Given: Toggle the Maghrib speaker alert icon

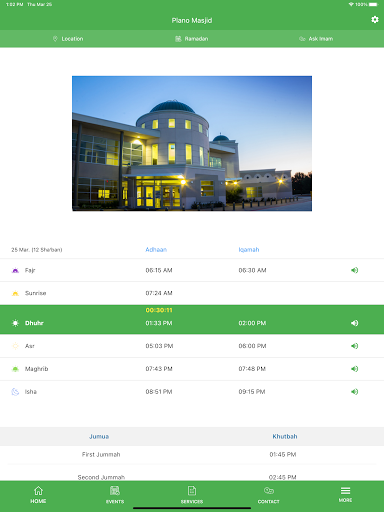Looking at the screenshot, I should (354, 369).
